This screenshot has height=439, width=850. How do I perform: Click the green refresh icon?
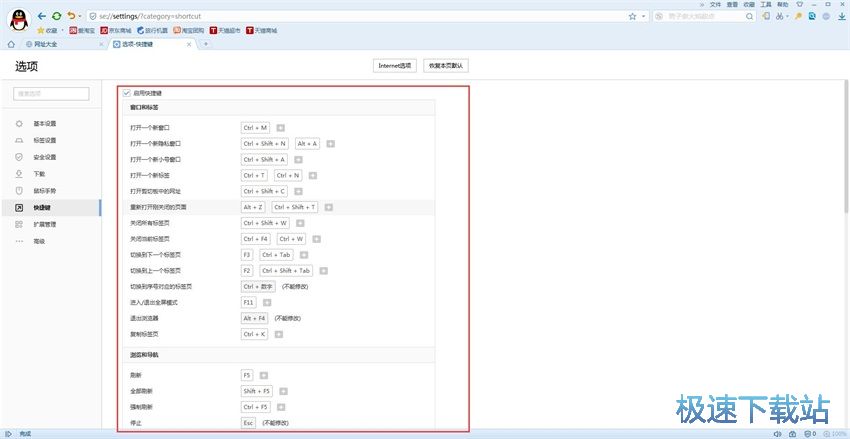[x=56, y=16]
